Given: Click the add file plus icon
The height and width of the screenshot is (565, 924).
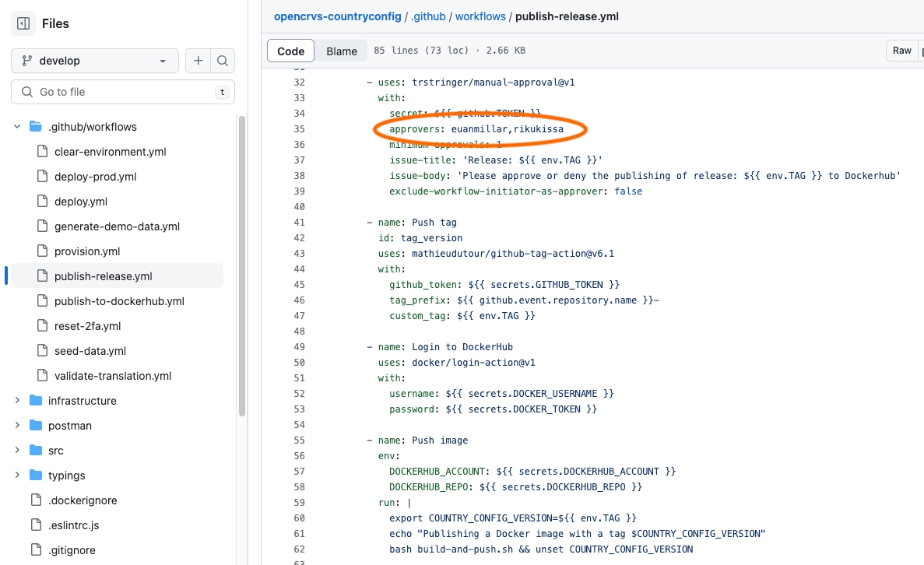Looking at the screenshot, I should (199, 61).
